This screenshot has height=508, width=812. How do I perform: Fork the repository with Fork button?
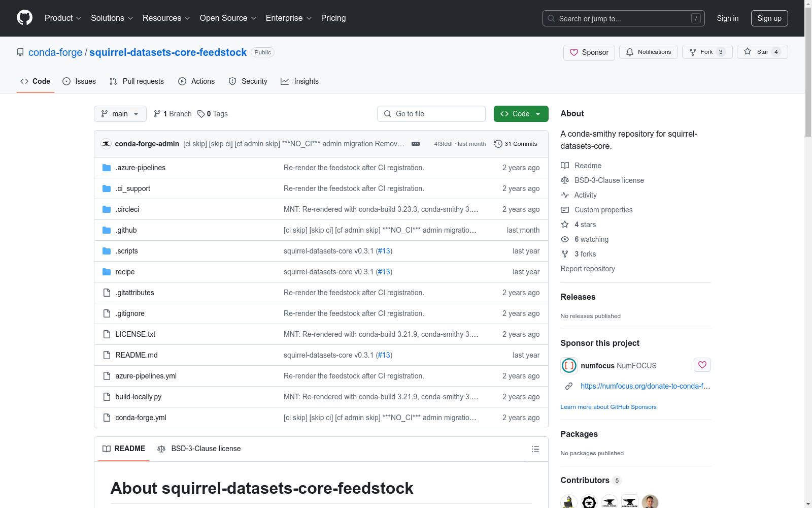click(x=707, y=52)
